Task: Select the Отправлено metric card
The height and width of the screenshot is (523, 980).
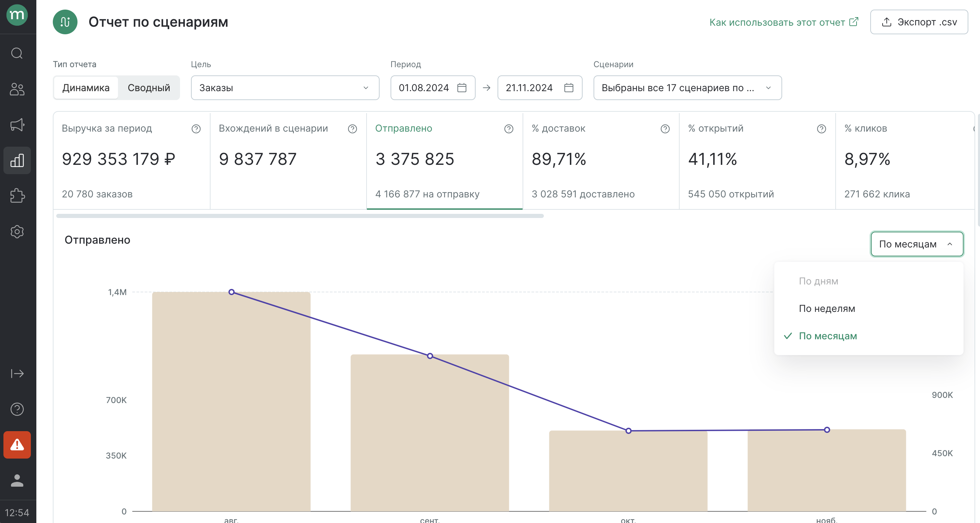Action: tap(444, 161)
